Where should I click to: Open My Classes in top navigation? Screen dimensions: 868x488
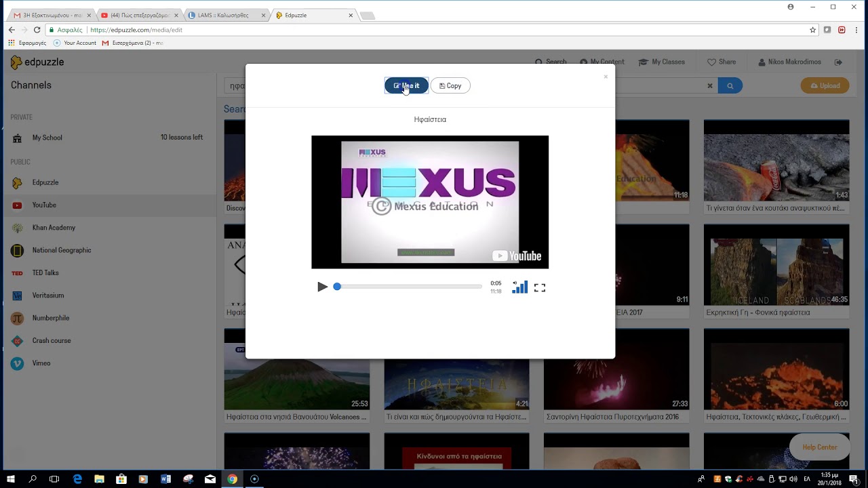point(662,62)
